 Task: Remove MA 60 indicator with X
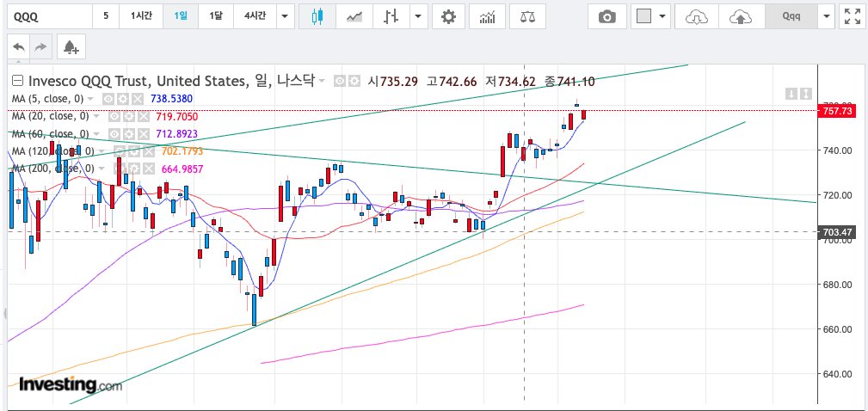pyautogui.click(x=144, y=134)
